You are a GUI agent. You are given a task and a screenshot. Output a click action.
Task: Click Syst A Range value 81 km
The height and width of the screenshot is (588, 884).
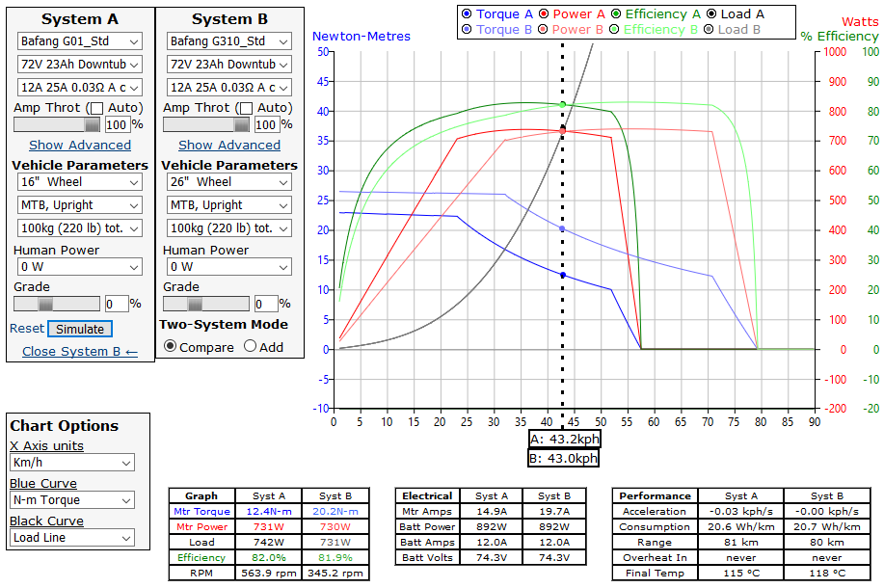[740, 542]
